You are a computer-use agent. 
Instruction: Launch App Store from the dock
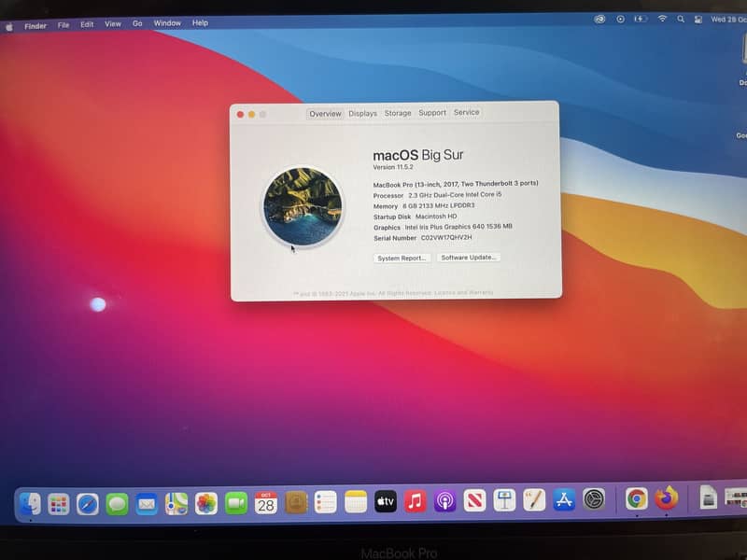pyautogui.click(x=564, y=499)
